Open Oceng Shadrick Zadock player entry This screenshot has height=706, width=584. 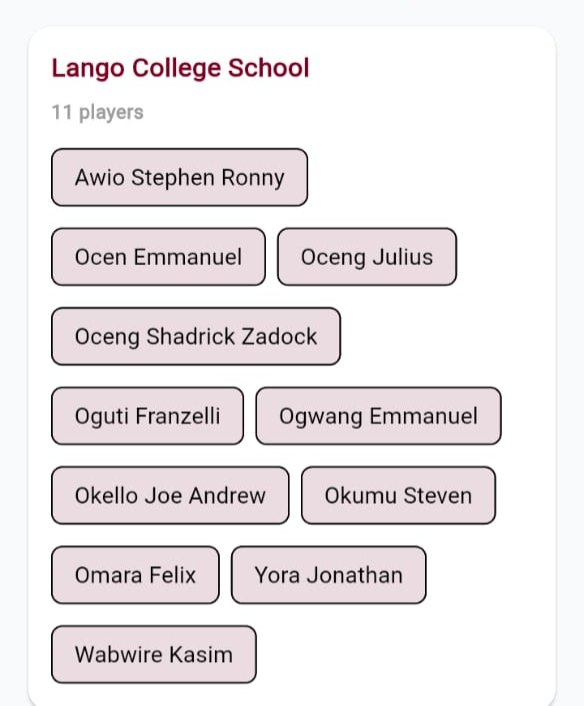pyautogui.click(x=196, y=336)
